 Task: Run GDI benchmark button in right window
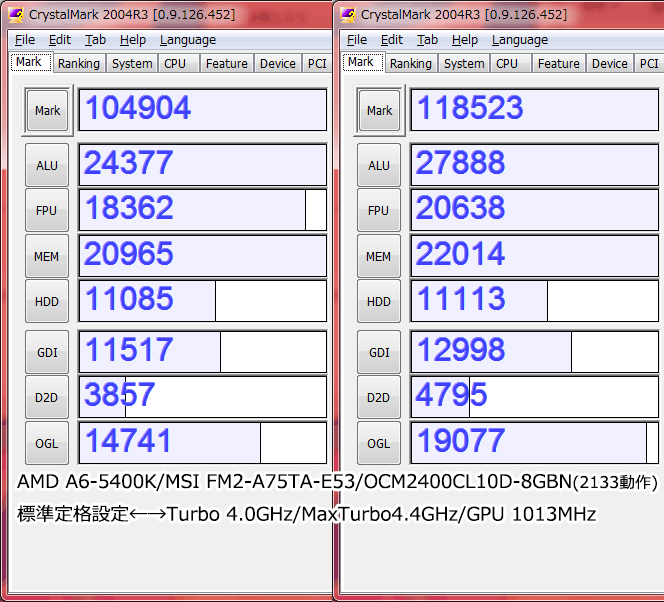click(x=379, y=352)
